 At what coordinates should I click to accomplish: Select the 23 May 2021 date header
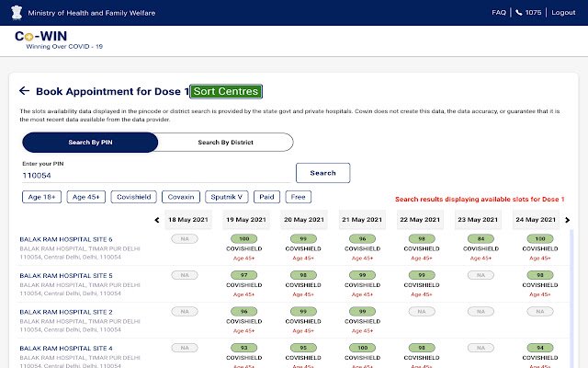click(x=478, y=220)
